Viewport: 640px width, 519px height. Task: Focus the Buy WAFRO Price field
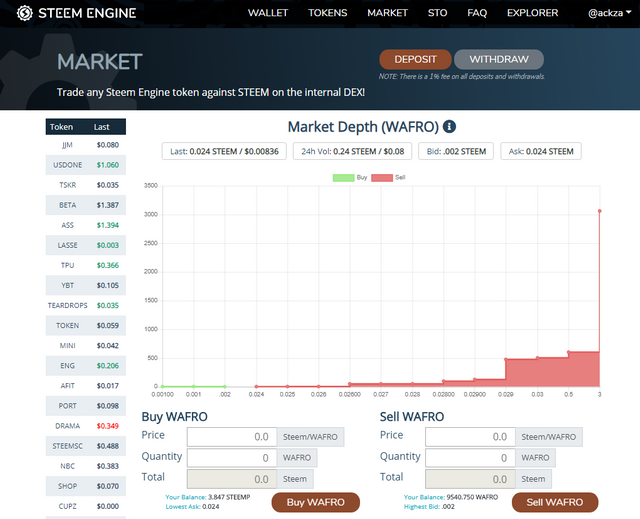click(x=232, y=437)
